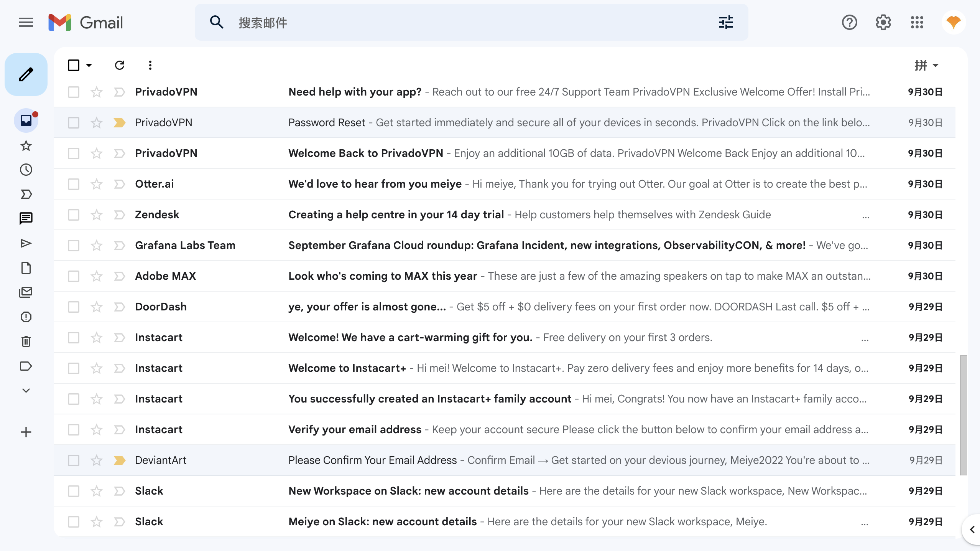Open the Google apps grid
This screenshot has height=551, width=980.
coord(917,22)
